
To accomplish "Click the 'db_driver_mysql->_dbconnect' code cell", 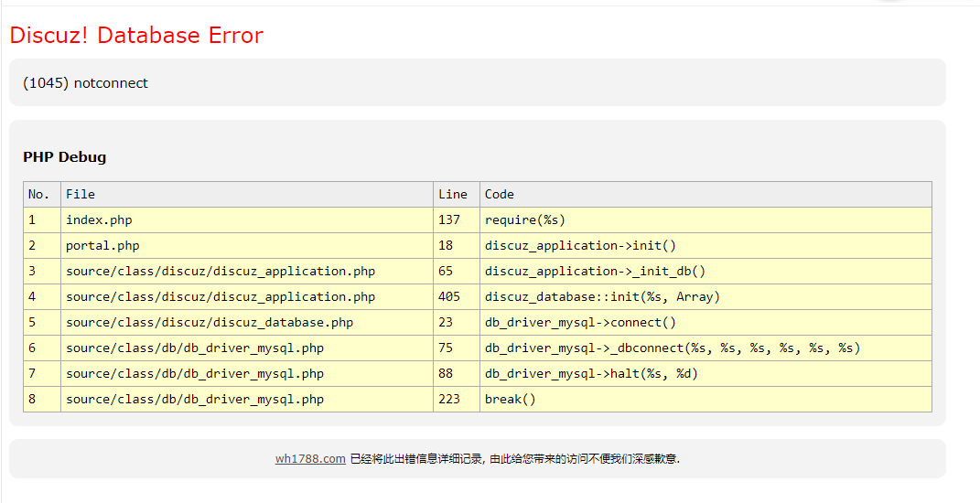I will coord(705,348).
